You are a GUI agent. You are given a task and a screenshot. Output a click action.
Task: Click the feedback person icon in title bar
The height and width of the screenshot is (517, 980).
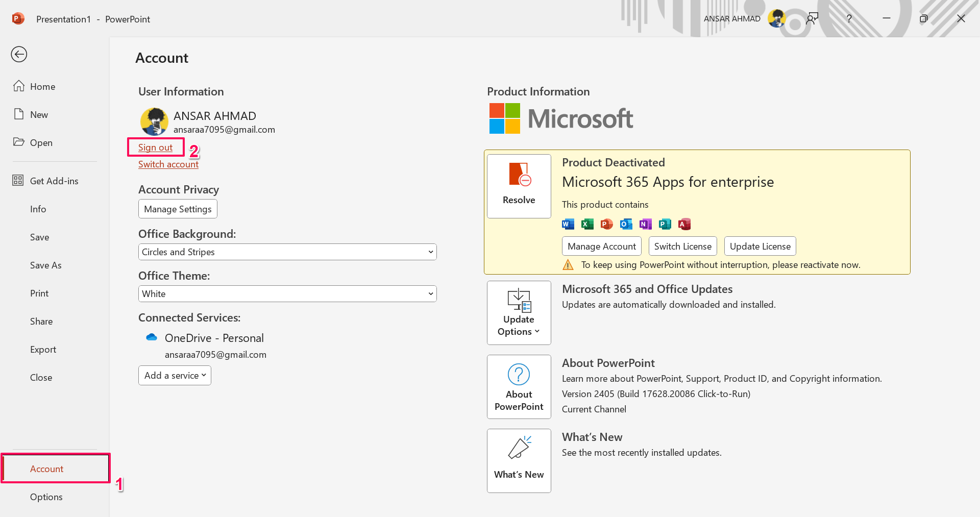click(812, 19)
